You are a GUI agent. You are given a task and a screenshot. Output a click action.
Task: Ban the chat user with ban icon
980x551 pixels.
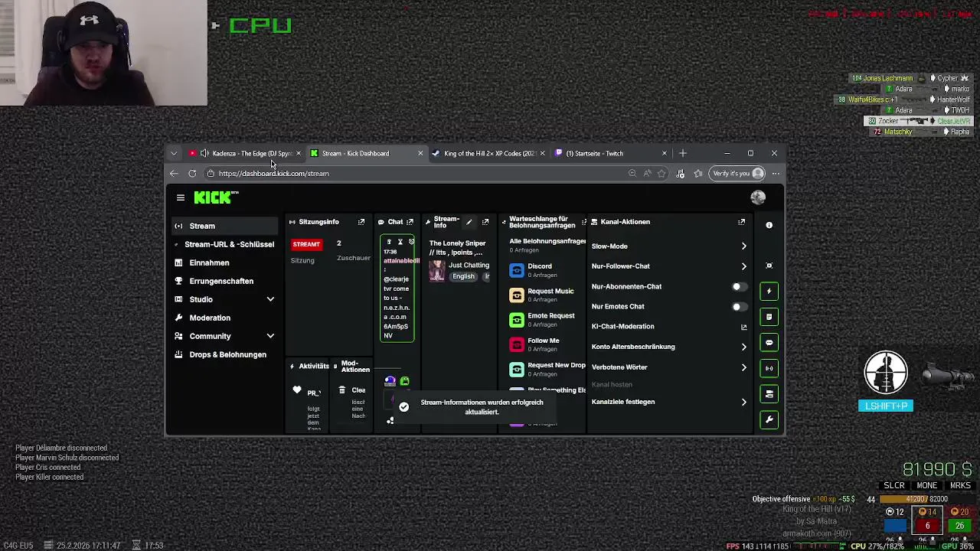pyautogui.click(x=410, y=242)
